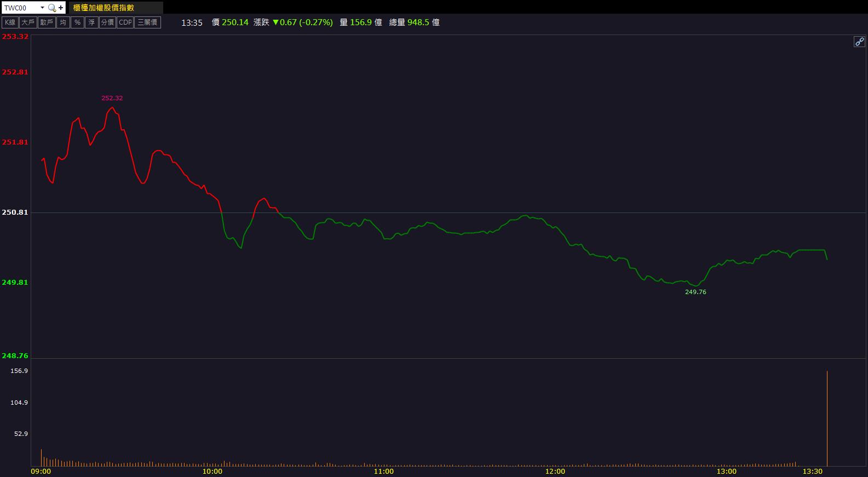This screenshot has width=868, height=477.
Task: Click the 09:00 time axis label
Action: coord(41,471)
